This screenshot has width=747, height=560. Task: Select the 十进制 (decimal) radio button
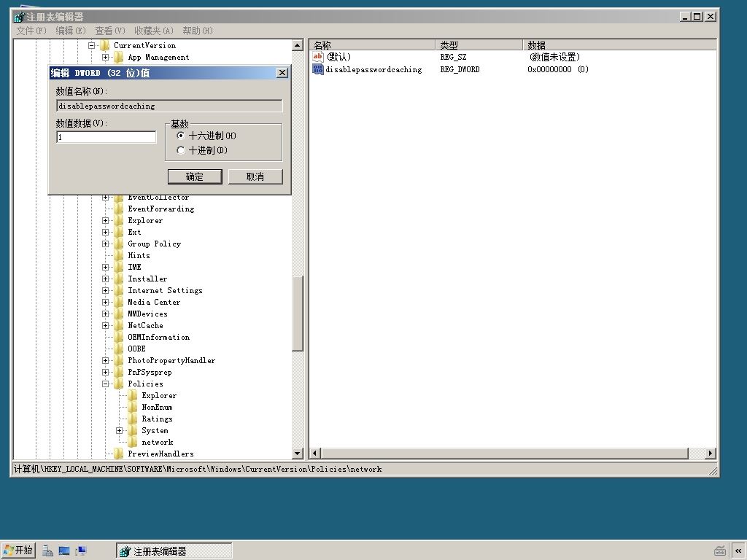point(181,150)
